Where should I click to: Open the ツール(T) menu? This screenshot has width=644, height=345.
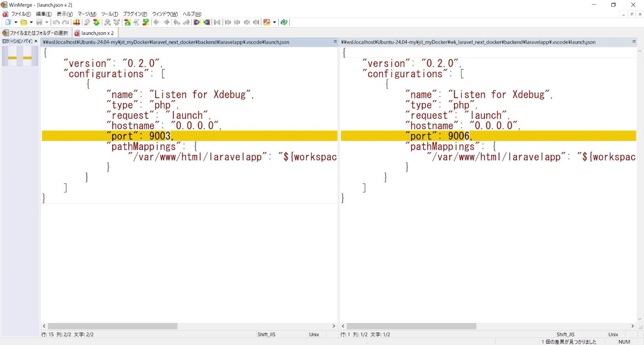(x=109, y=14)
